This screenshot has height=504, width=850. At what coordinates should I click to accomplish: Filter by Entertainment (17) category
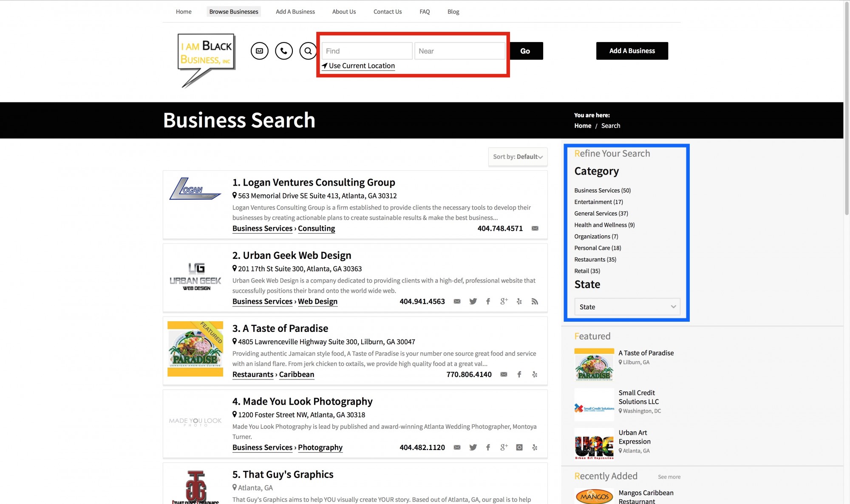(598, 202)
